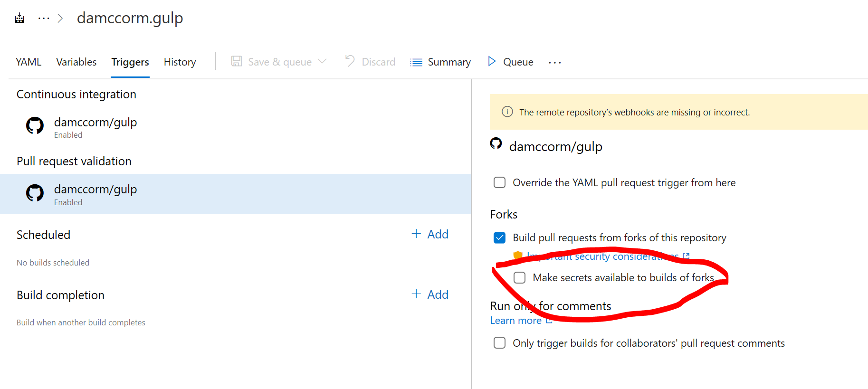This screenshot has width=868, height=389.
Task: Click the Continuous integration heading
Action: (76, 94)
